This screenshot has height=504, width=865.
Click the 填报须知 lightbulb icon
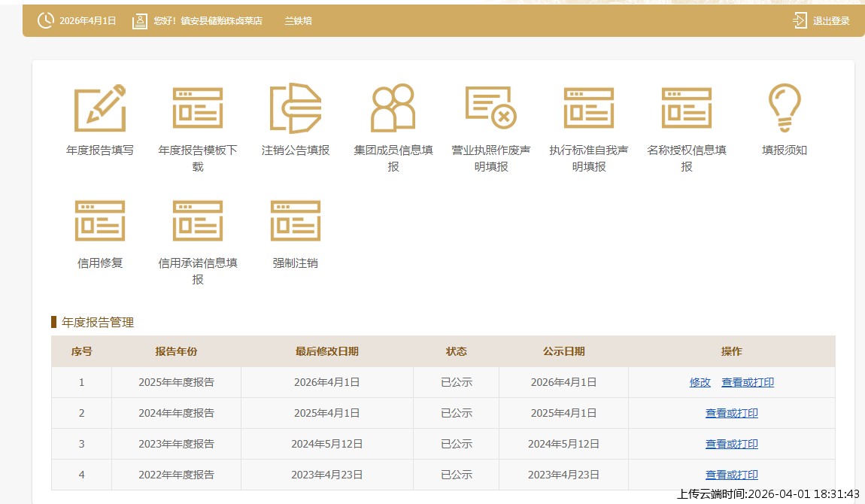tap(785, 108)
